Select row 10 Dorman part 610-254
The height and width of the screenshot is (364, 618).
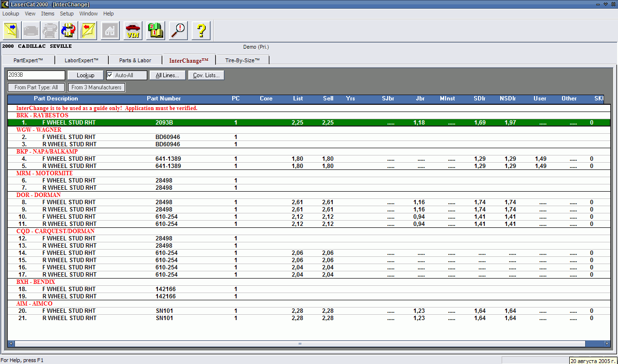point(309,217)
